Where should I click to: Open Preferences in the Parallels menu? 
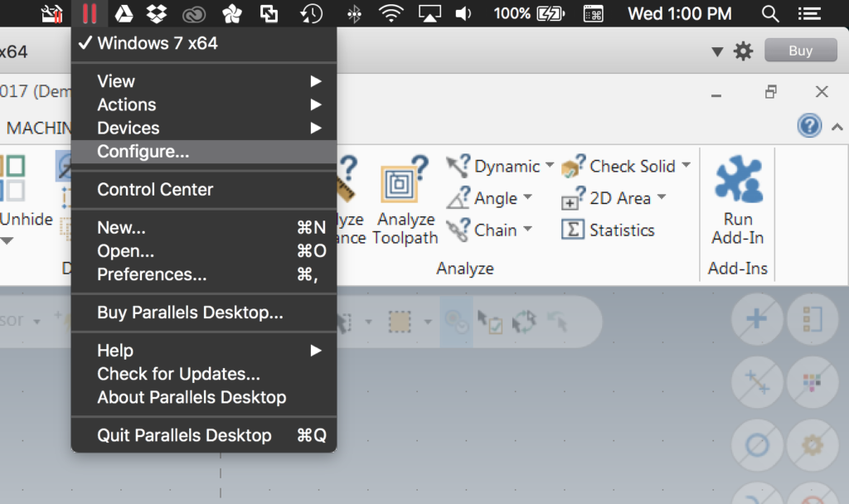tap(153, 274)
